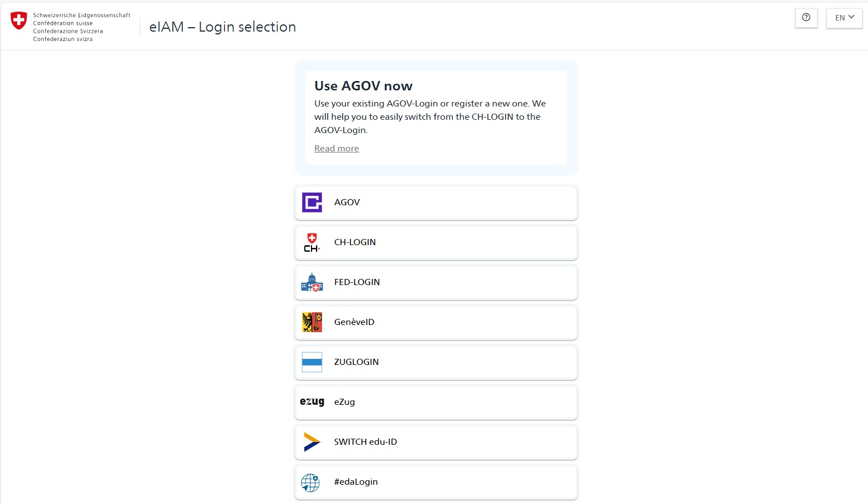Click the AGOV info paragraph text
The height and width of the screenshot is (503, 868).
[430, 116]
